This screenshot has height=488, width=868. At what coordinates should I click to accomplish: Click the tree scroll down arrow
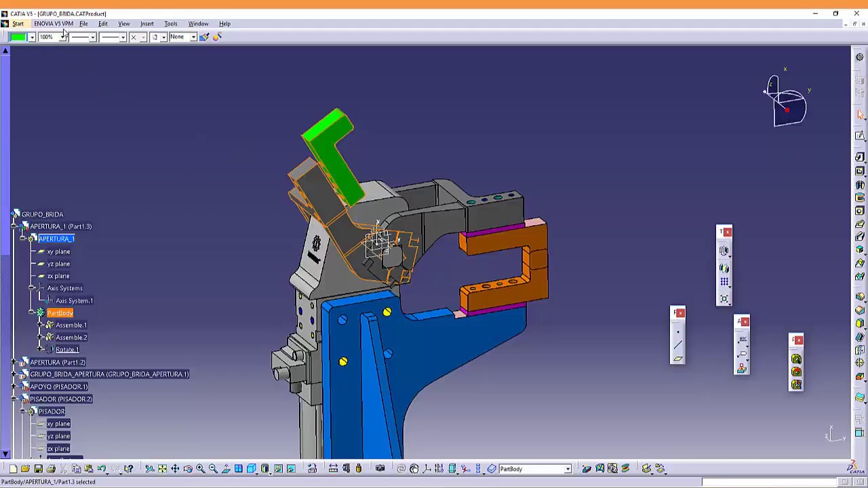(5, 454)
